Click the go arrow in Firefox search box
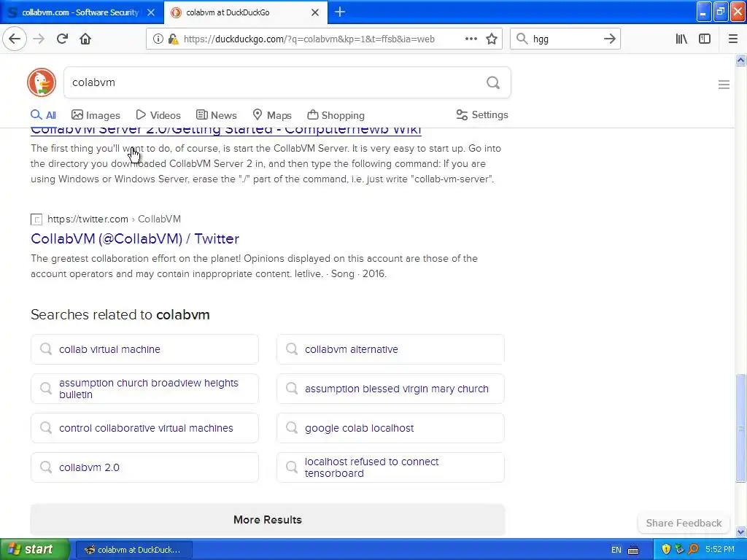This screenshot has width=747, height=560. pos(609,39)
